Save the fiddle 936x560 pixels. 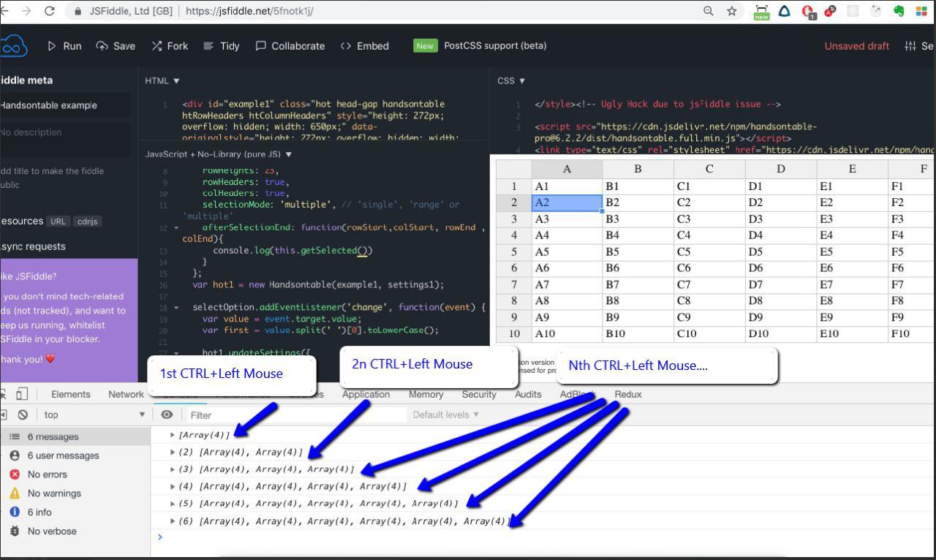(116, 46)
